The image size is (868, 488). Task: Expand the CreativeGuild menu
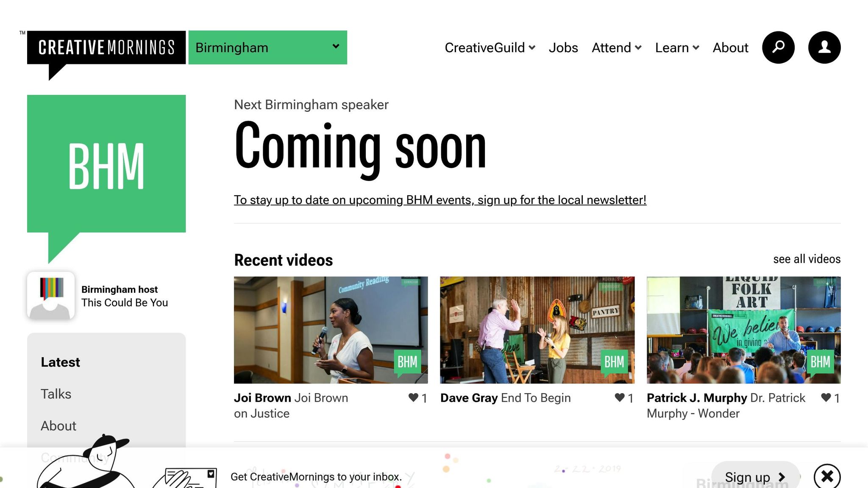pos(490,48)
